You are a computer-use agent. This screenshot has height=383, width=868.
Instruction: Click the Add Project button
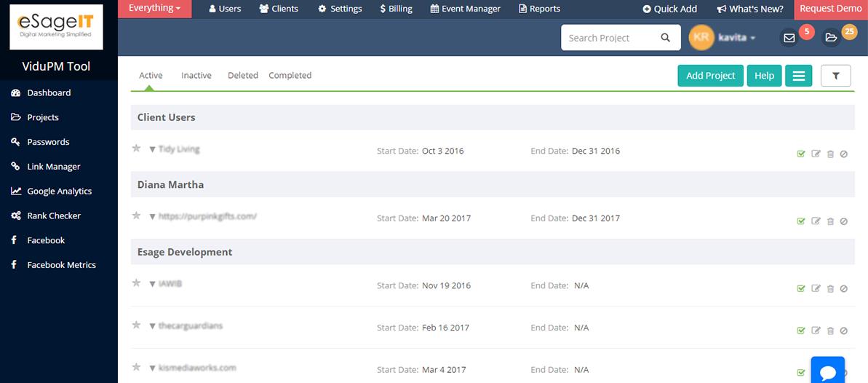click(x=710, y=76)
